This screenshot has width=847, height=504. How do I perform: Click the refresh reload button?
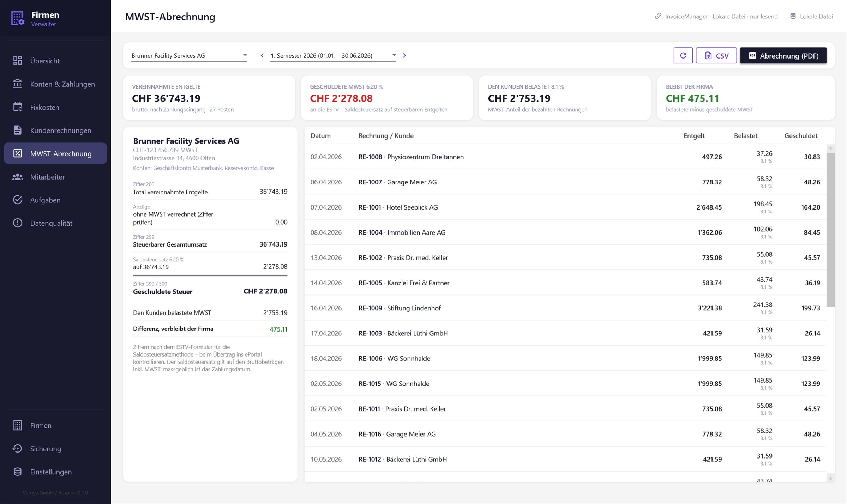point(683,55)
